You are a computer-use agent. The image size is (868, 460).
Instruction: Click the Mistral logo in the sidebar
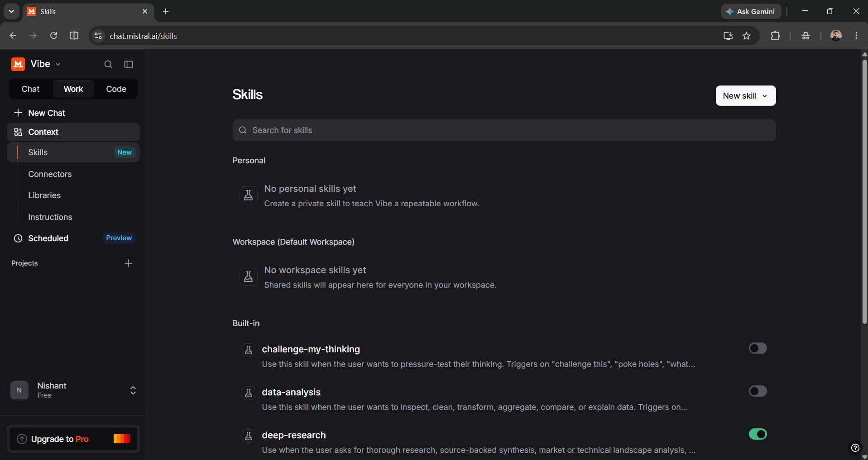click(18, 64)
